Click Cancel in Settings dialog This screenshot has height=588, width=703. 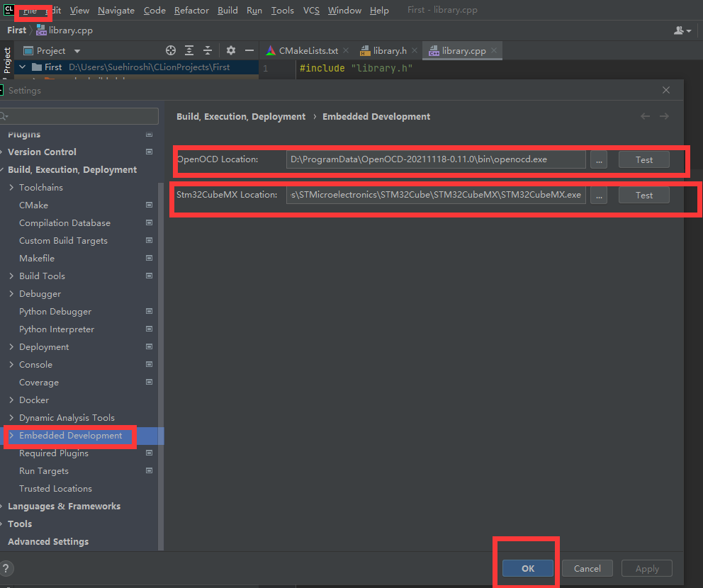[x=587, y=568]
